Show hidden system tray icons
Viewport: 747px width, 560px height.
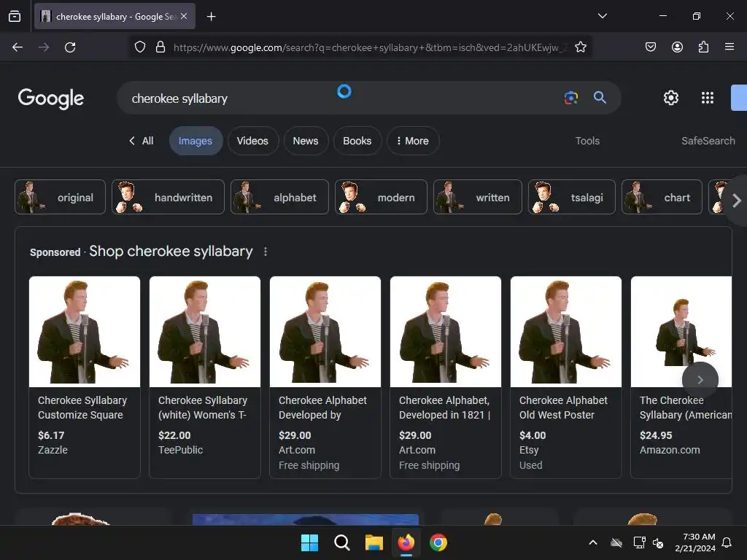(593, 542)
